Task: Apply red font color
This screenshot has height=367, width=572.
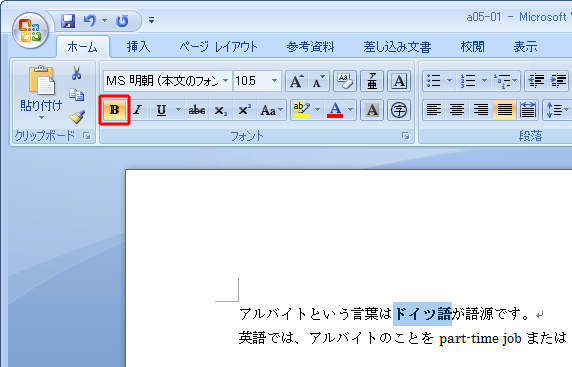Action: tap(335, 110)
